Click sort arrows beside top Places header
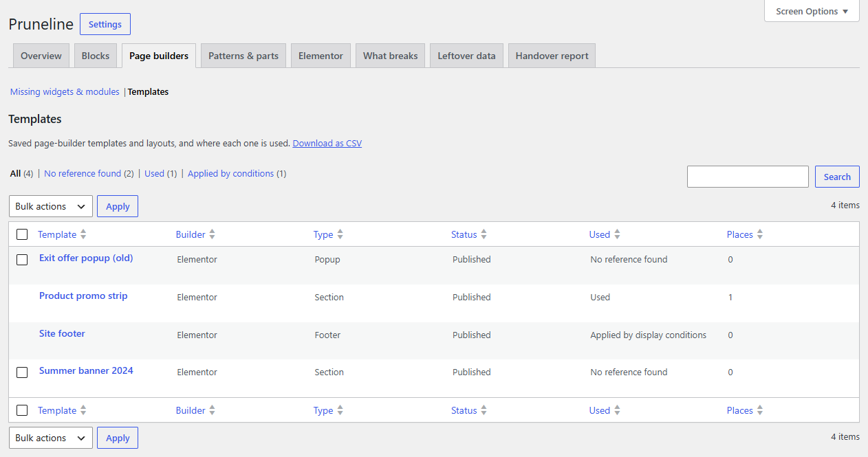This screenshot has height=457, width=868. point(760,234)
